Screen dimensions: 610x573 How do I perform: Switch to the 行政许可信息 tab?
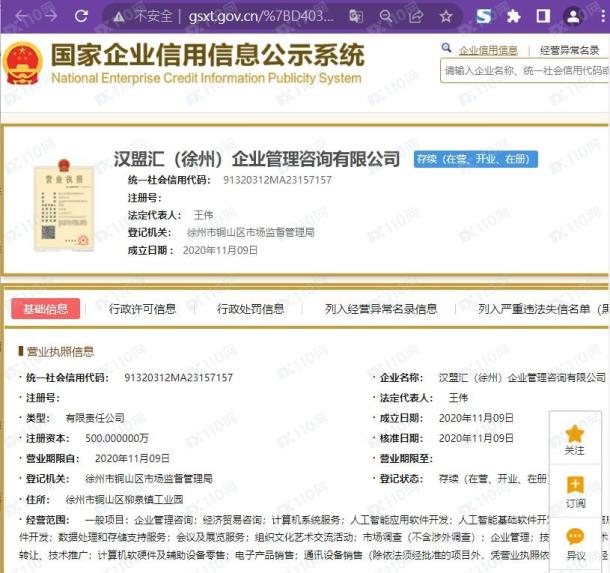142,309
